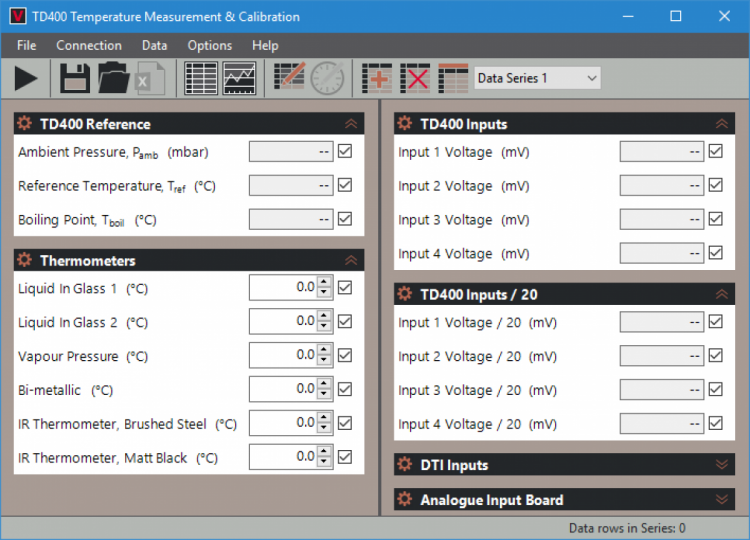Open Thermometers panel settings gear
The height and width of the screenshot is (540, 750).
pyautogui.click(x=24, y=260)
